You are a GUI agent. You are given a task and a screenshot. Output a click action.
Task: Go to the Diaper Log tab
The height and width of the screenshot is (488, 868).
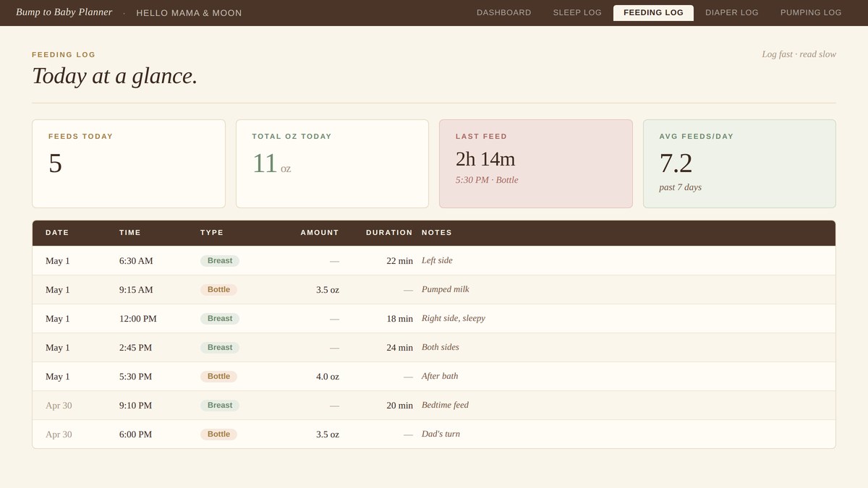pyautogui.click(x=732, y=13)
